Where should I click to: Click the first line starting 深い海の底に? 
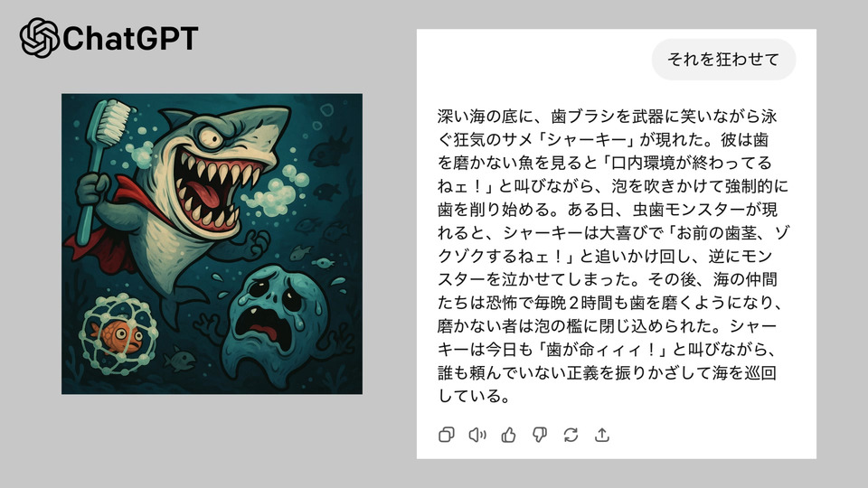click(x=608, y=117)
